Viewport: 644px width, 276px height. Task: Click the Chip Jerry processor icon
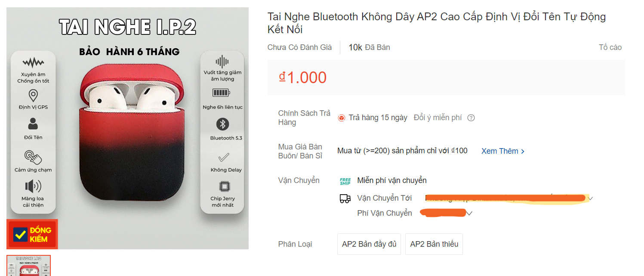coord(222,186)
